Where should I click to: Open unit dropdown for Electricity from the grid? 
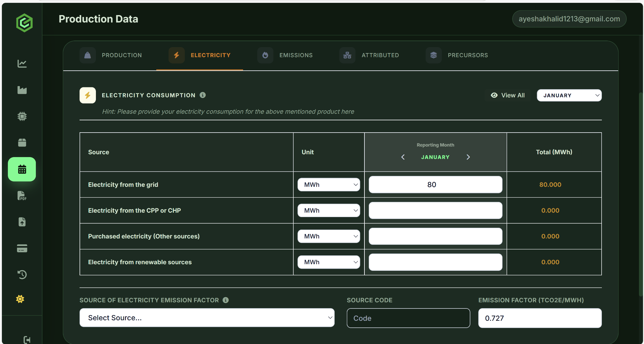click(x=329, y=185)
